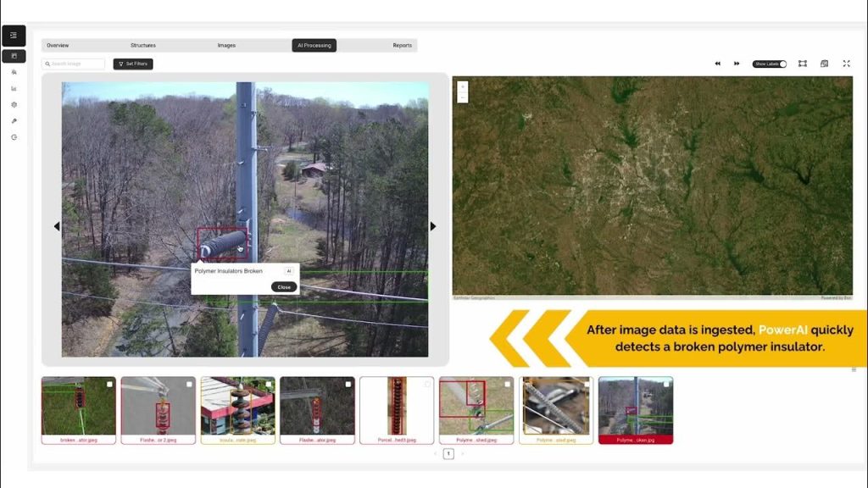Collapse the sidebar with the menu icon
868x488 pixels.
click(x=14, y=36)
